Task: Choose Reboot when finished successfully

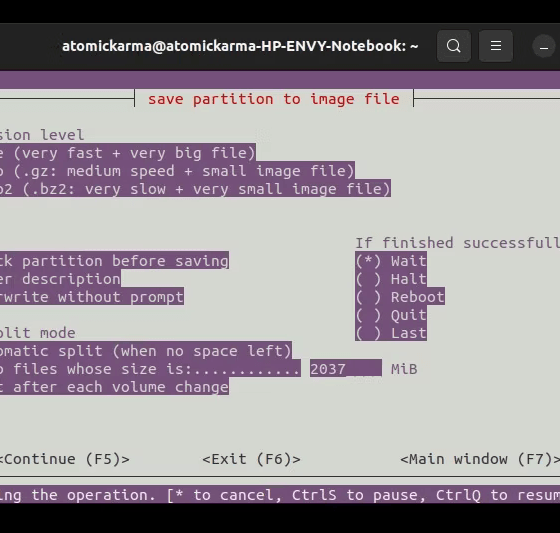Action: click(400, 297)
